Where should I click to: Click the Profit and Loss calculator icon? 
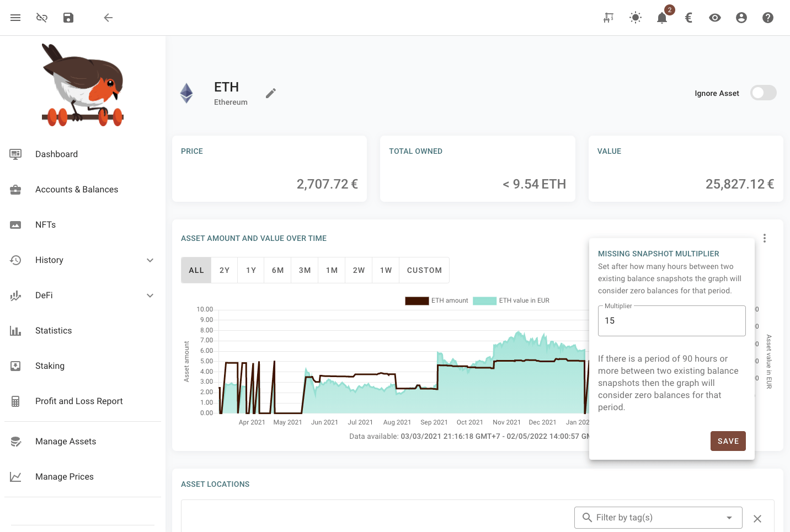coord(15,401)
